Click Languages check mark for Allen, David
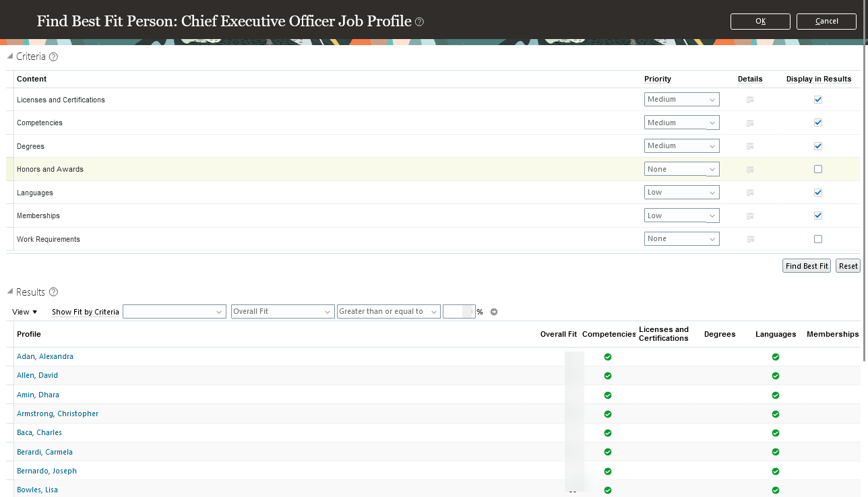 776,376
